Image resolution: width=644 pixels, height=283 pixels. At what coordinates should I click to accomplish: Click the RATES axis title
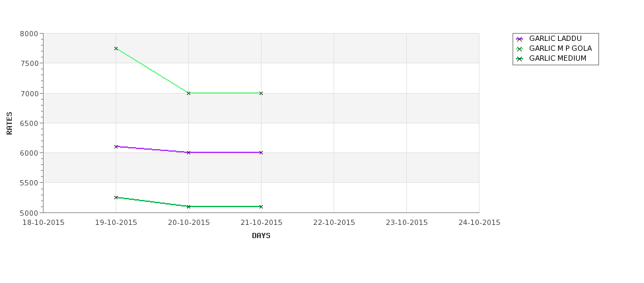pyautogui.click(x=9, y=123)
